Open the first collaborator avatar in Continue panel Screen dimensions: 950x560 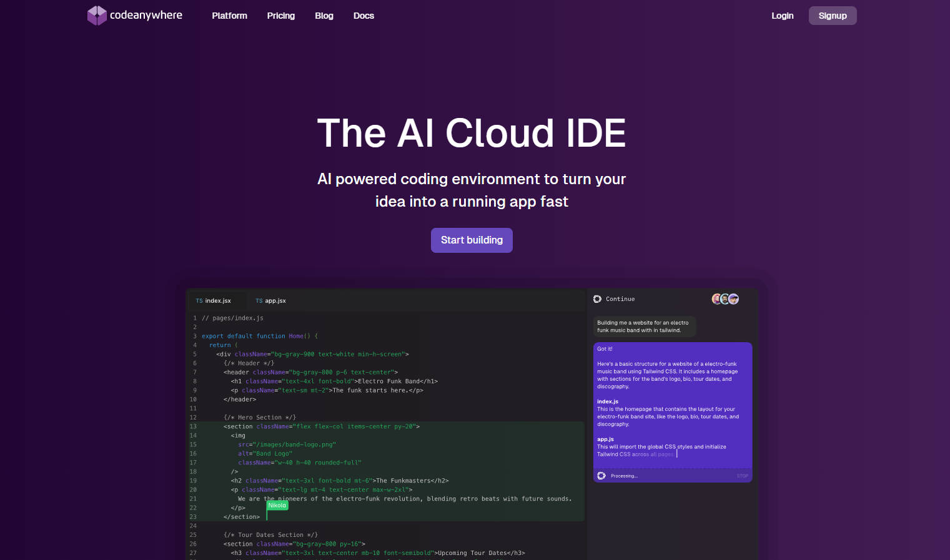tap(716, 299)
